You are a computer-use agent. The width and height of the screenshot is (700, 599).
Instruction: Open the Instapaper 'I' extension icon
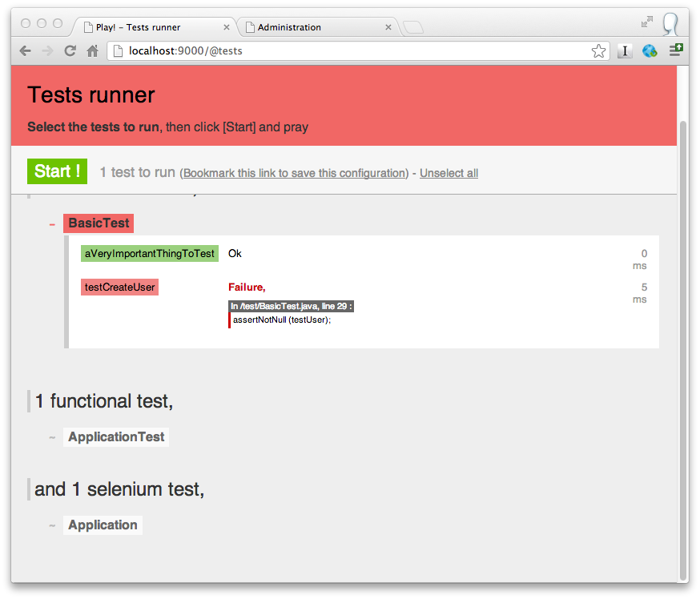(625, 50)
